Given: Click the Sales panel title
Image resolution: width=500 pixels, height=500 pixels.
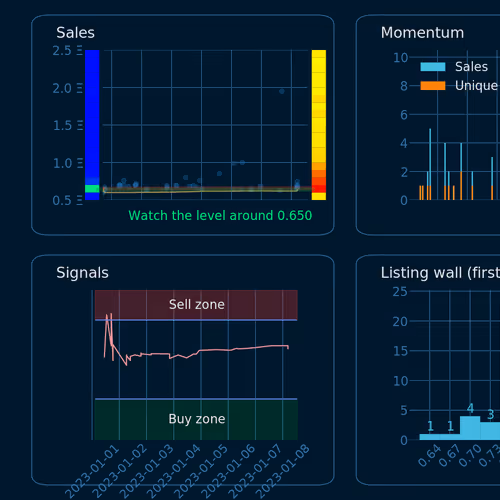Looking at the screenshot, I should (x=75, y=33).
